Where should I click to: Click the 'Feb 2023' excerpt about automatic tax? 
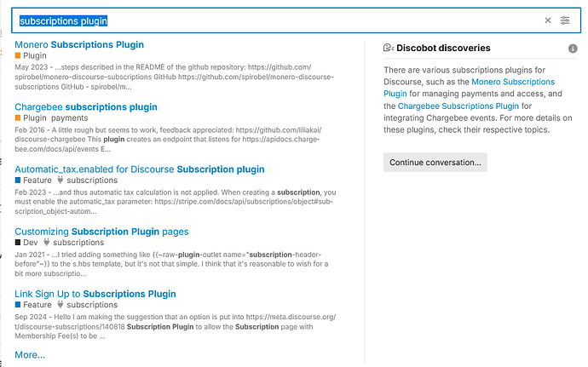click(176, 202)
